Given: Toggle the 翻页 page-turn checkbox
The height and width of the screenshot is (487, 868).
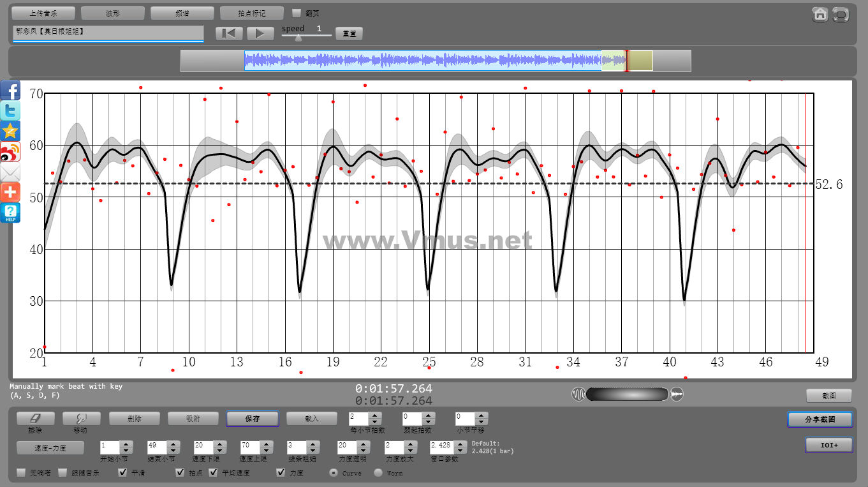Looking at the screenshot, I should (x=296, y=13).
